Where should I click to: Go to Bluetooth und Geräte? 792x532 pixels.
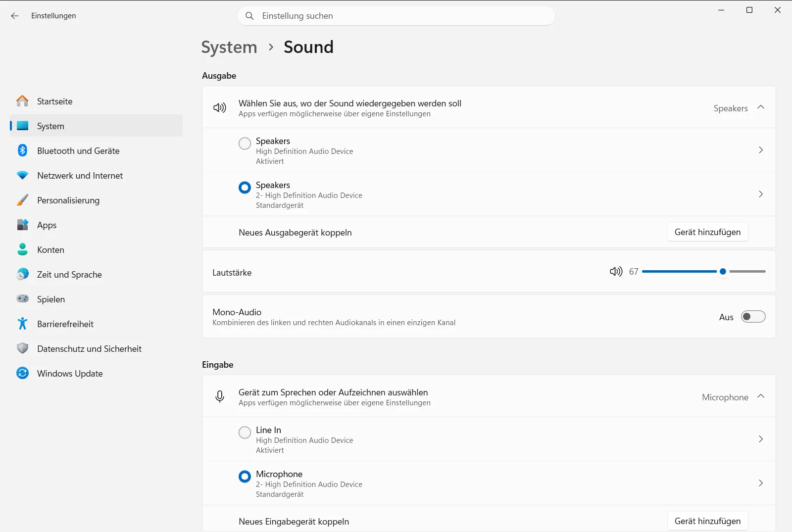tap(97, 150)
